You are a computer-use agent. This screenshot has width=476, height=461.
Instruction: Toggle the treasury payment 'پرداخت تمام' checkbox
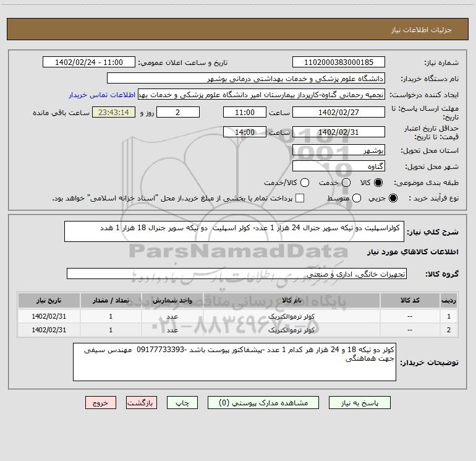pos(300,199)
